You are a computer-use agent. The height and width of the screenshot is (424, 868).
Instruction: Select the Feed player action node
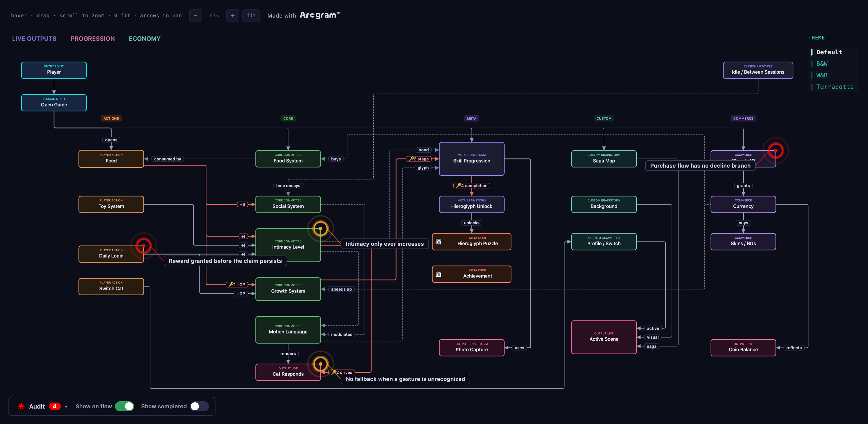point(111,159)
